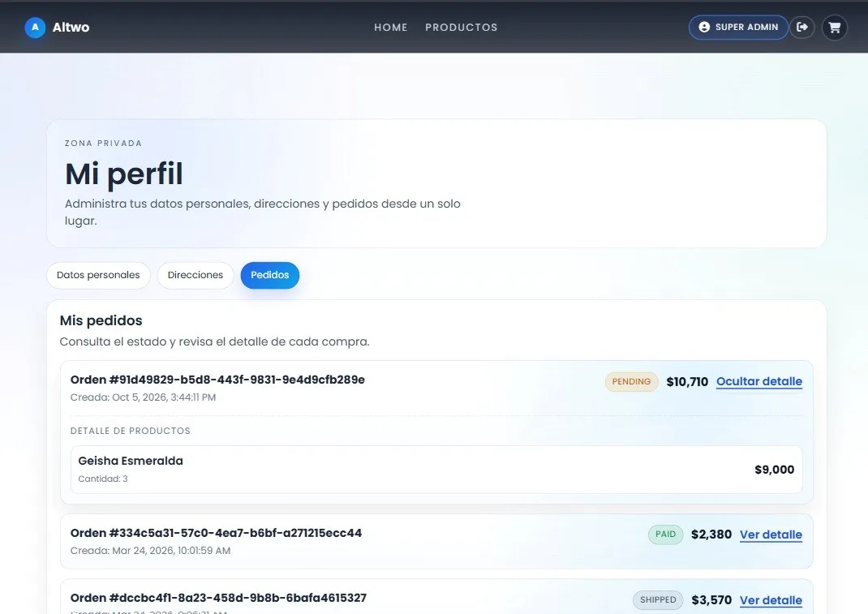The height and width of the screenshot is (614, 868).
Task: Click the Creada: Oct 5, 2026 date
Action: (x=143, y=397)
